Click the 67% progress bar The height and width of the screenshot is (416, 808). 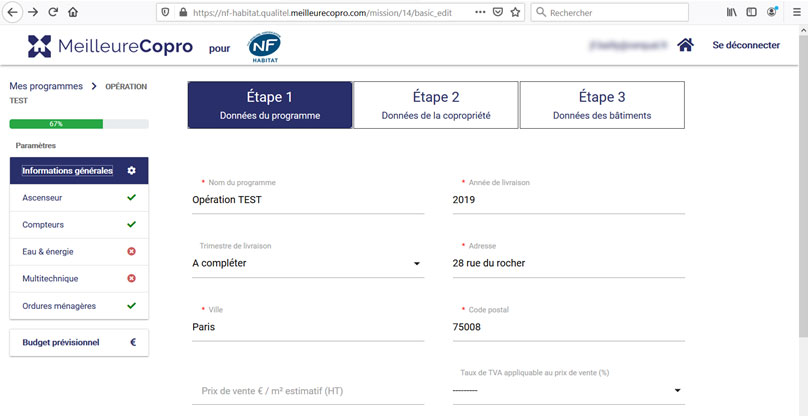(x=79, y=124)
